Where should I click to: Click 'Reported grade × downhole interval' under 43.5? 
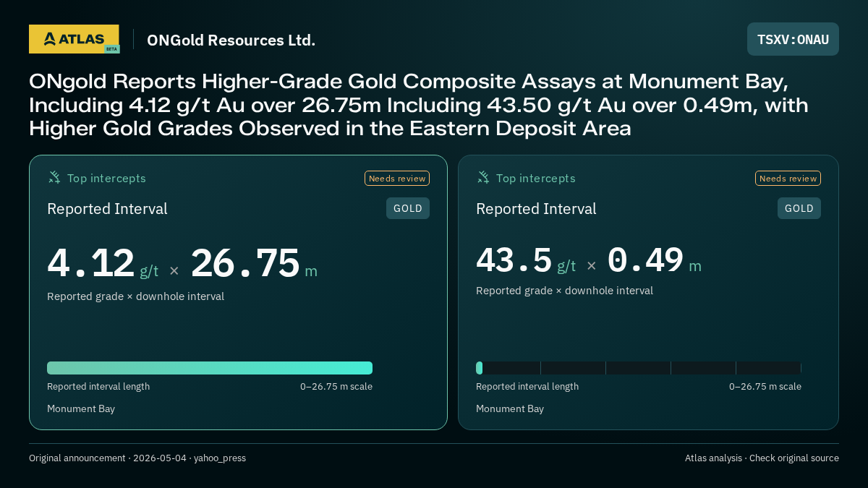[564, 291]
